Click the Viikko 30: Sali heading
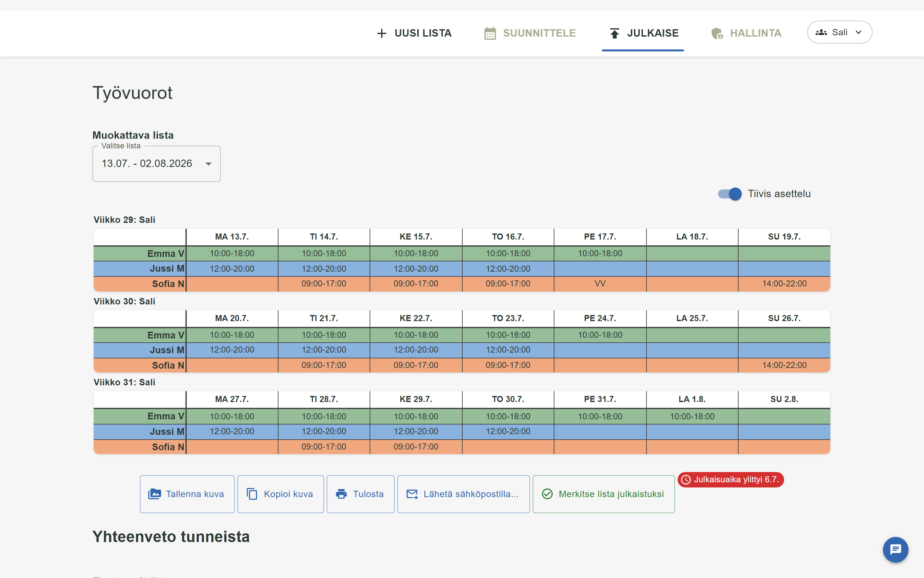 124,301
